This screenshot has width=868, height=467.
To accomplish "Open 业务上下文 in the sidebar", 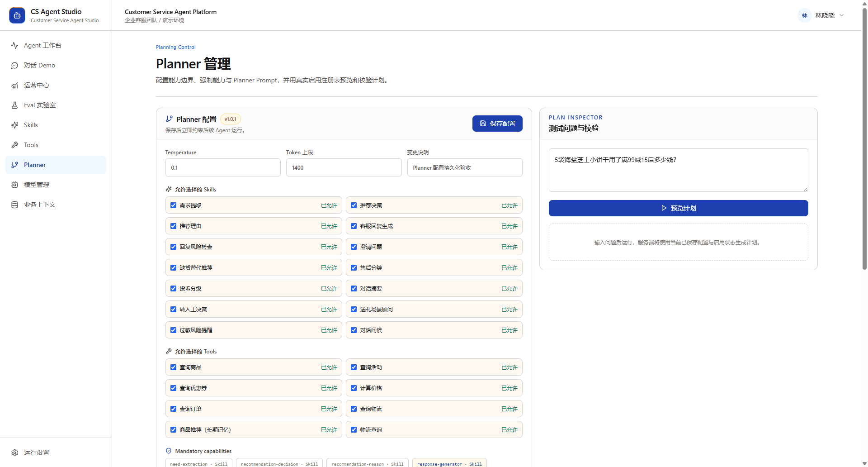I will [x=56, y=205].
